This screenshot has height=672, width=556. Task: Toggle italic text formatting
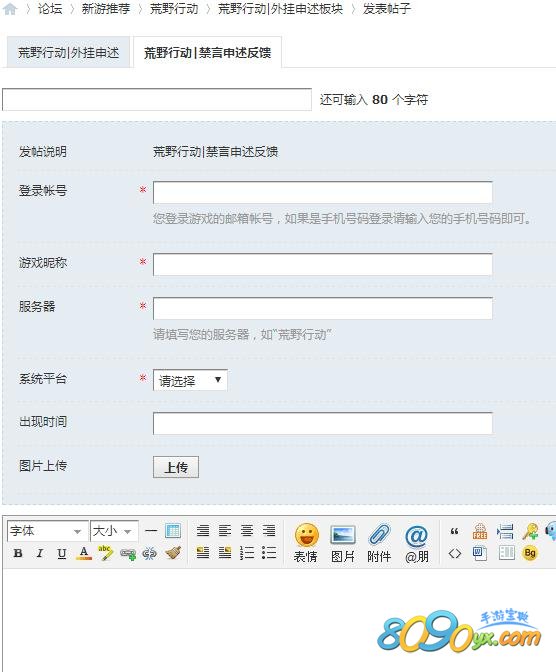(x=39, y=553)
